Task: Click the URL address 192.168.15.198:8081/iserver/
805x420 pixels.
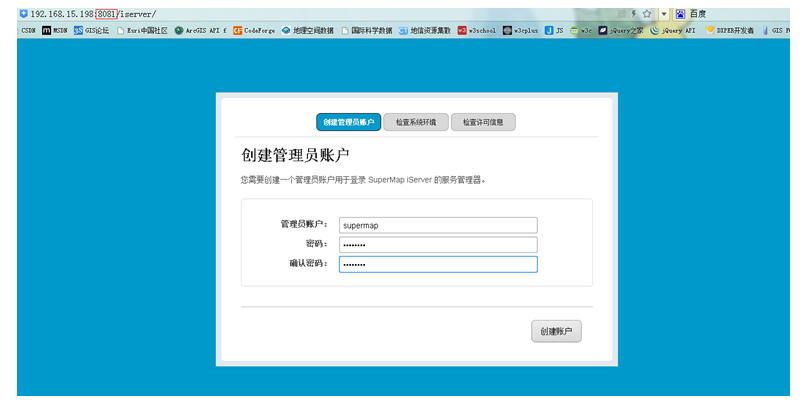Action: pos(93,14)
